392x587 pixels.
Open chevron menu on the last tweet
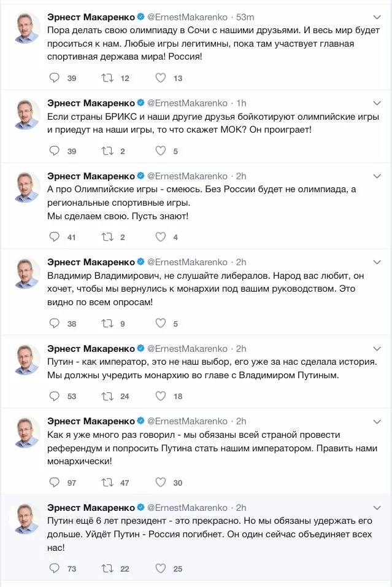click(377, 507)
